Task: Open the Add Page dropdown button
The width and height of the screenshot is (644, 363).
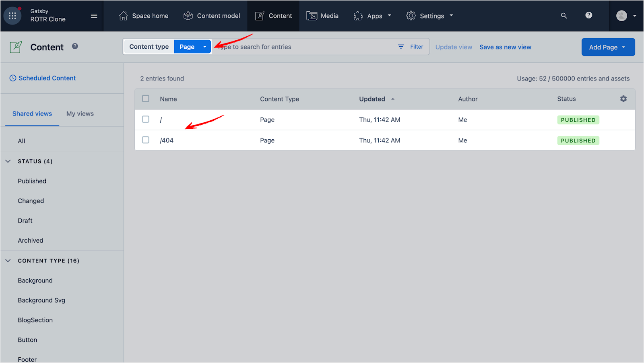Action: coord(608,47)
